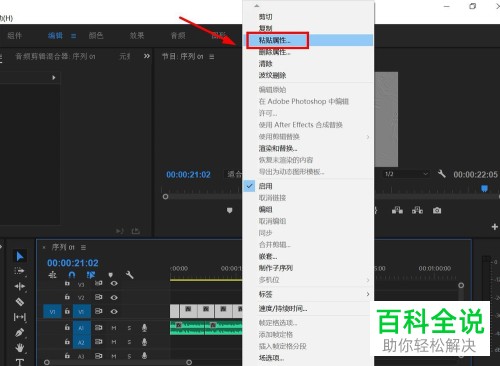Click voice-over record mic on A3
The height and width of the screenshot is (366, 500).
(144, 356)
